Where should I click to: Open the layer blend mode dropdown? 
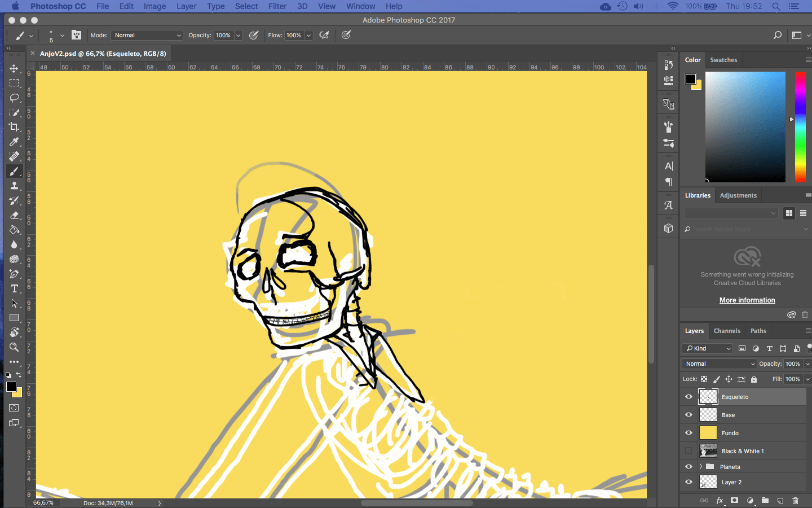(x=719, y=364)
